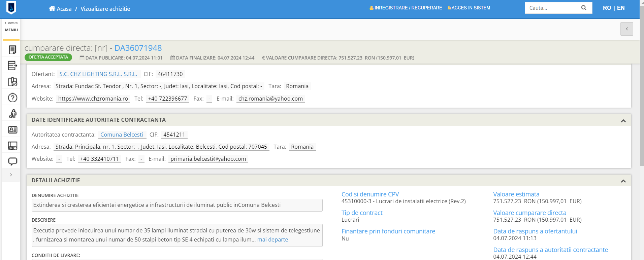Viewport: 644px width, 260px height.
Task: Switch language to EN
Action: (x=621, y=8)
